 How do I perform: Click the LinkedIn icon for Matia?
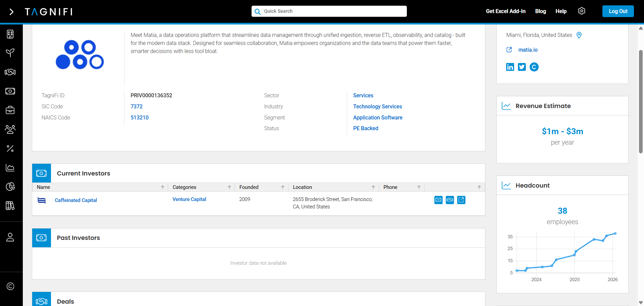[x=510, y=67]
